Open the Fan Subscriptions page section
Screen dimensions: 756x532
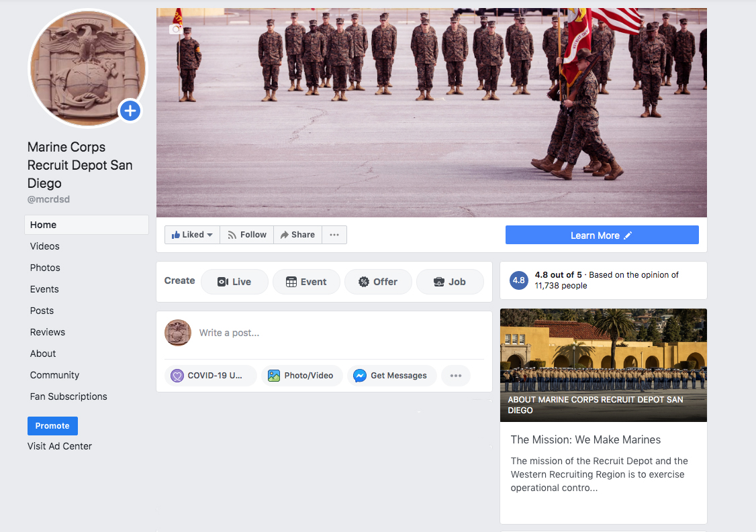68,396
